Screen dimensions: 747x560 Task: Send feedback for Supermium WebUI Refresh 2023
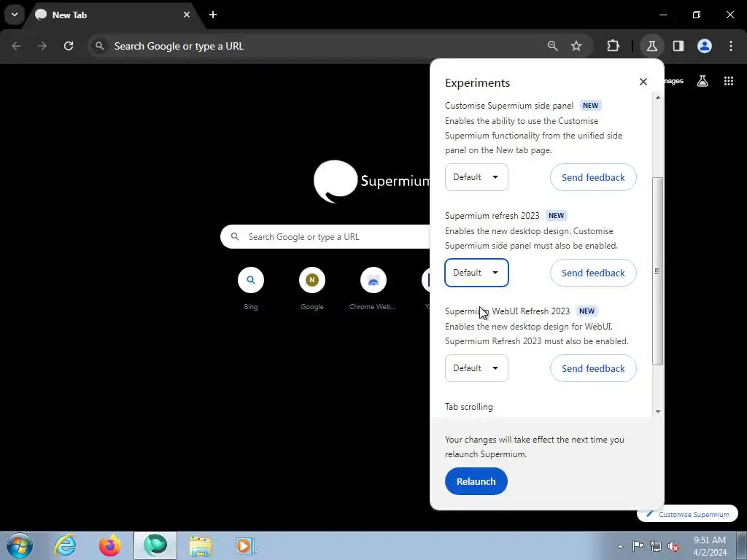pos(593,368)
